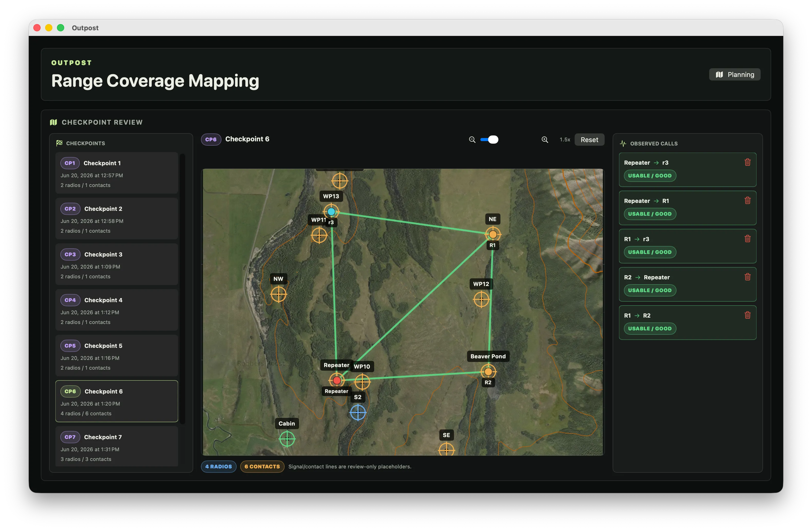Open Checkpoint 4 in the list
The width and height of the screenshot is (812, 531).
tap(117, 310)
